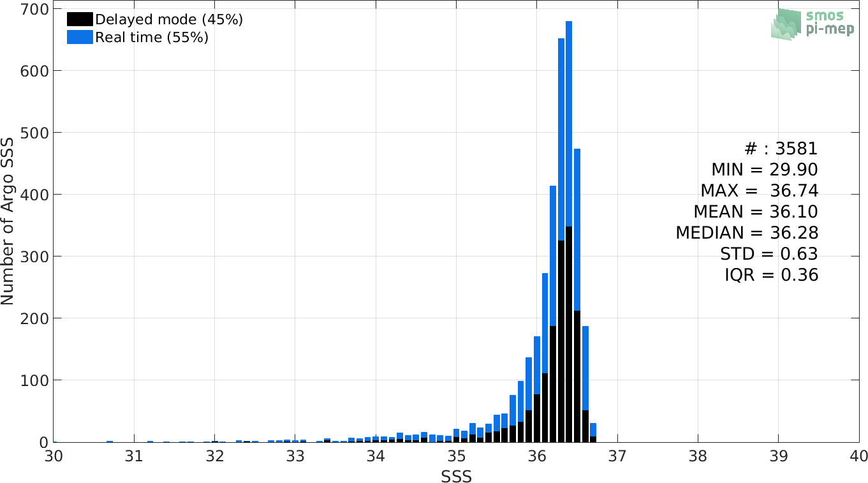Click the blue Real time legend swatch

pos(80,38)
